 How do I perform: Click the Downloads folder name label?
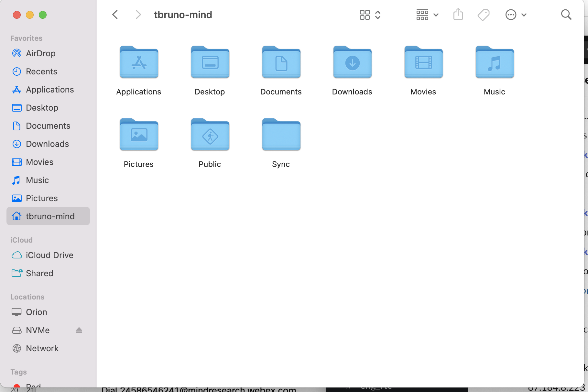click(352, 92)
